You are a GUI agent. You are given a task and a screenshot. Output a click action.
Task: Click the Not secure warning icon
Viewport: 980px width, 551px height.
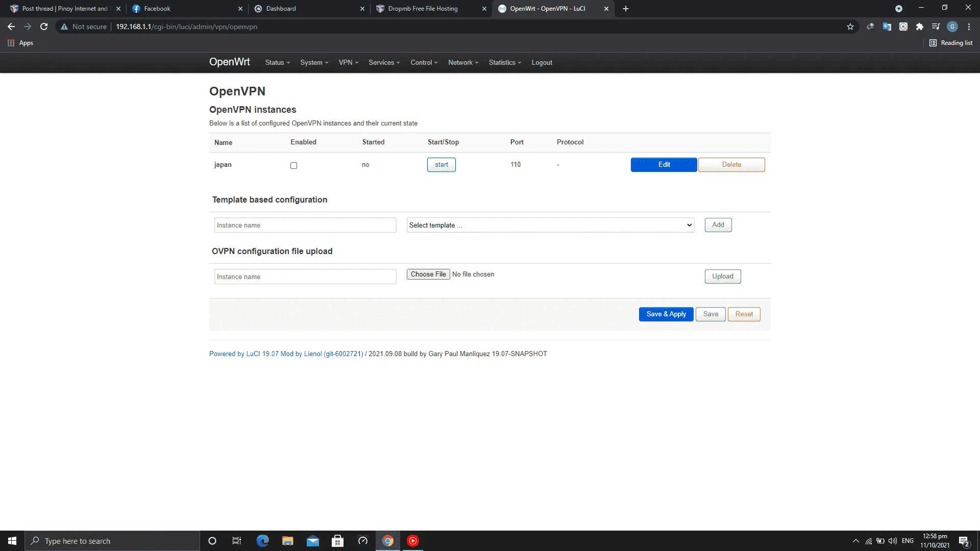(64, 27)
